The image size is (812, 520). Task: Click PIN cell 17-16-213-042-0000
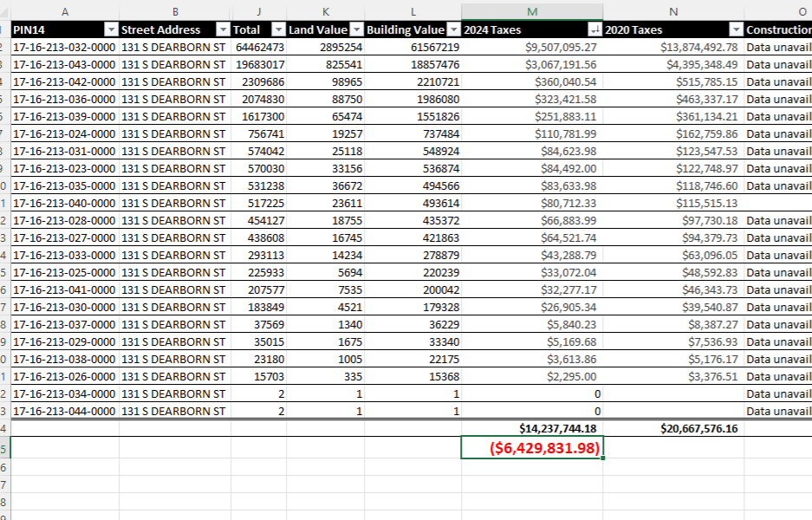(65, 81)
